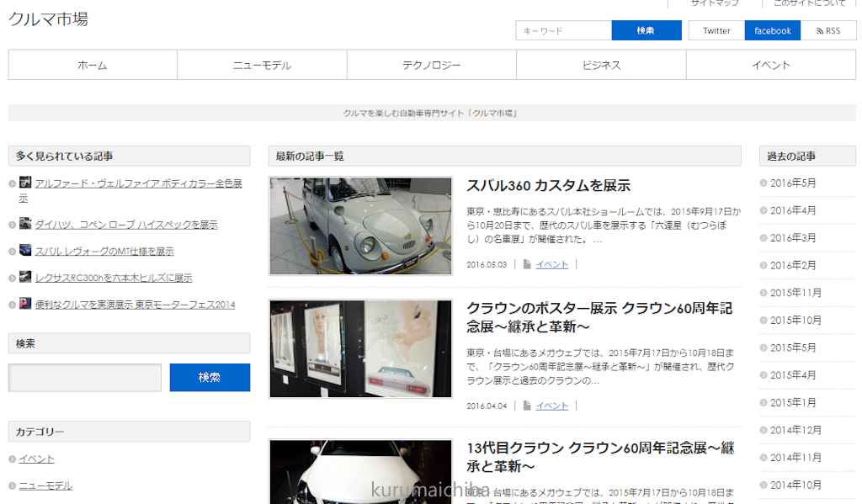Image resolution: width=862 pixels, height=504 pixels.
Task: Open 2015年11月 archive
Action: pyautogui.click(x=795, y=293)
